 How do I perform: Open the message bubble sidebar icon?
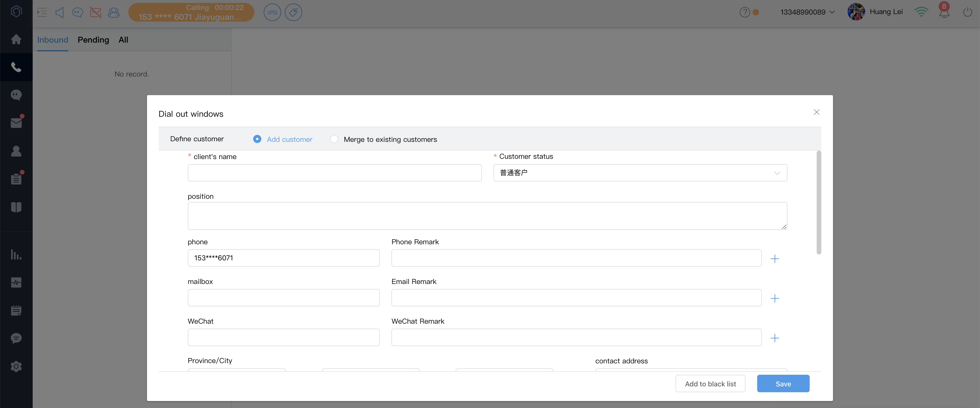(x=16, y=338)
